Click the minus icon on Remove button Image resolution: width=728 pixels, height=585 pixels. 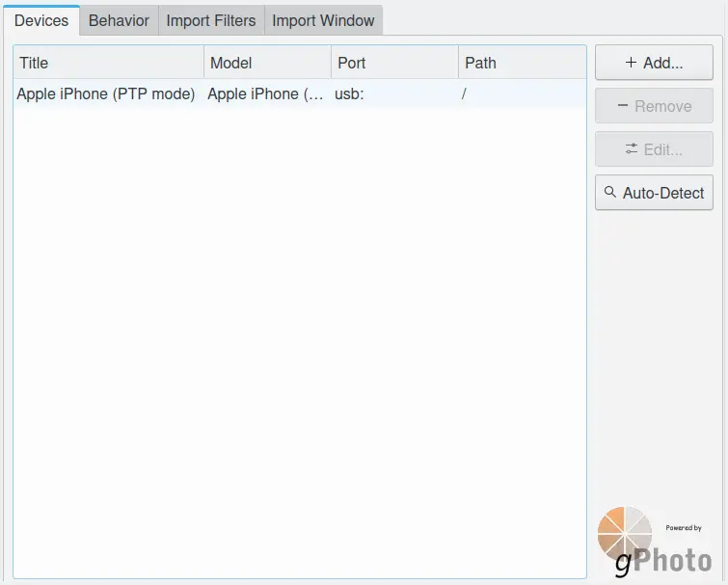(x=623, y=106)
